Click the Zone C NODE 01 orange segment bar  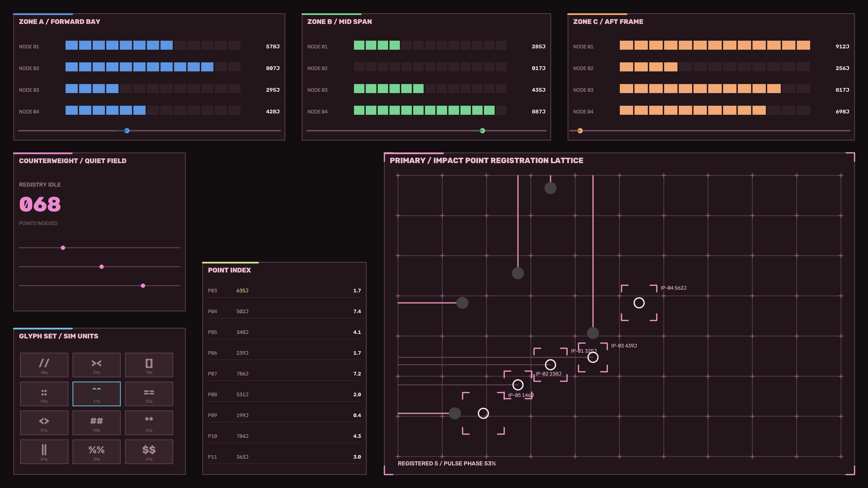[x=715, y=45]
